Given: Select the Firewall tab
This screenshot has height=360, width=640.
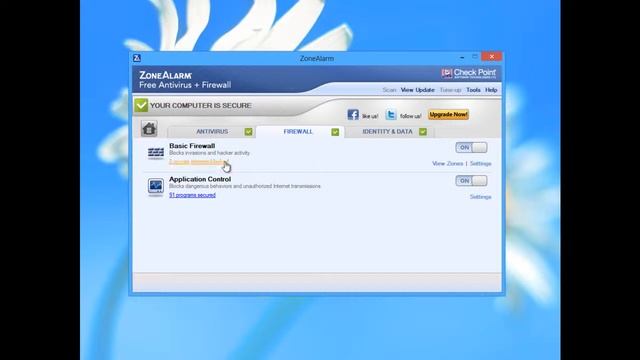Looking at the screenshot, I should point(298,131).
